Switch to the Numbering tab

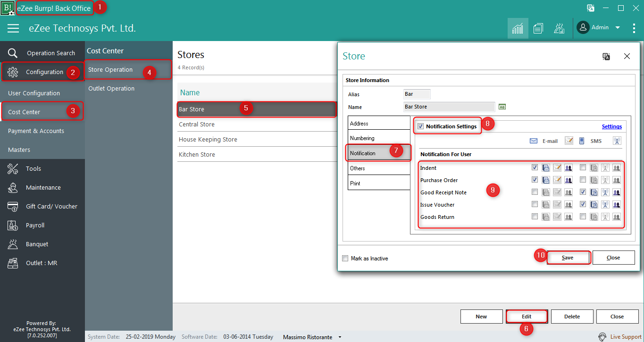pyautogui.click(x=379, y=138)
